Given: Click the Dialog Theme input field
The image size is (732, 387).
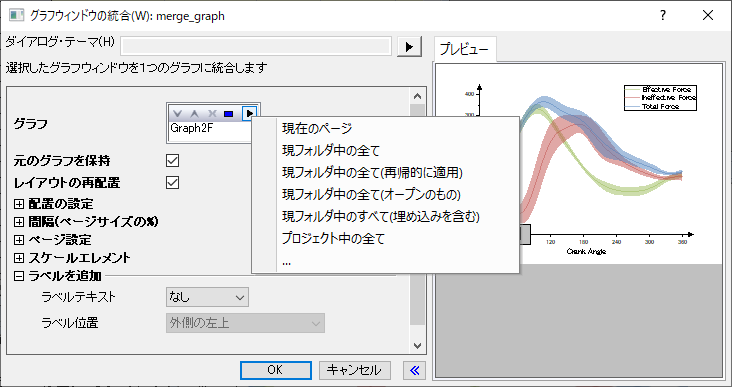Looking at the screenshot, I should (x=256, y=47).
